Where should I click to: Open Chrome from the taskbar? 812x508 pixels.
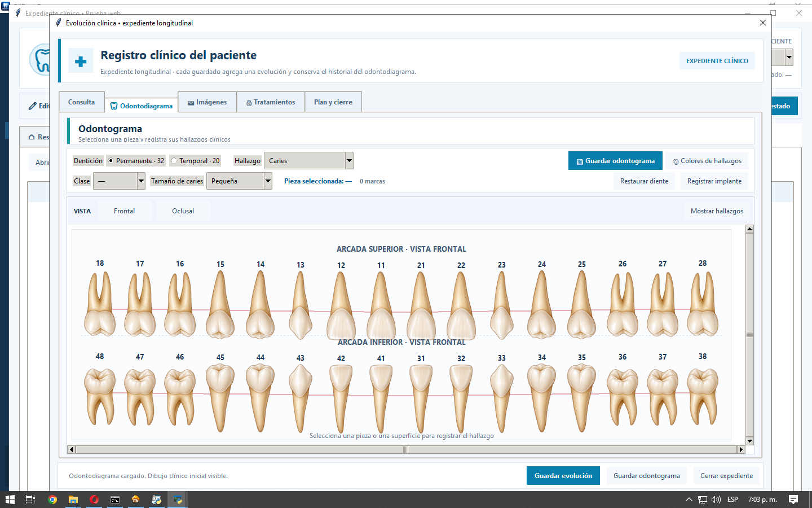tap(52, 500)
